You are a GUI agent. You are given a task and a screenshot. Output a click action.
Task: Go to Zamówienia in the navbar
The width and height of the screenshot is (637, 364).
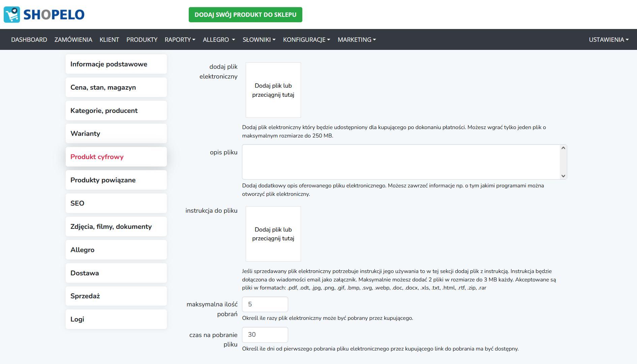pos(73,39)
